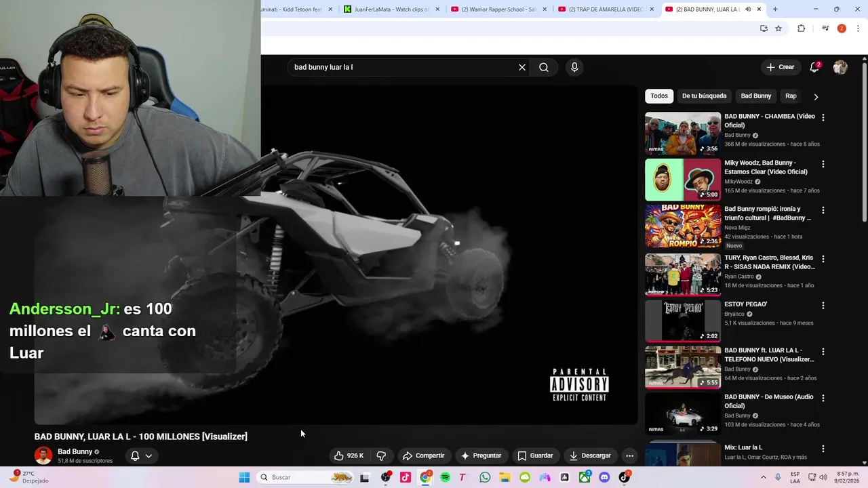868x488 pixels.
Task: Open Spotify from taskbar
Action: click(446, 477)
